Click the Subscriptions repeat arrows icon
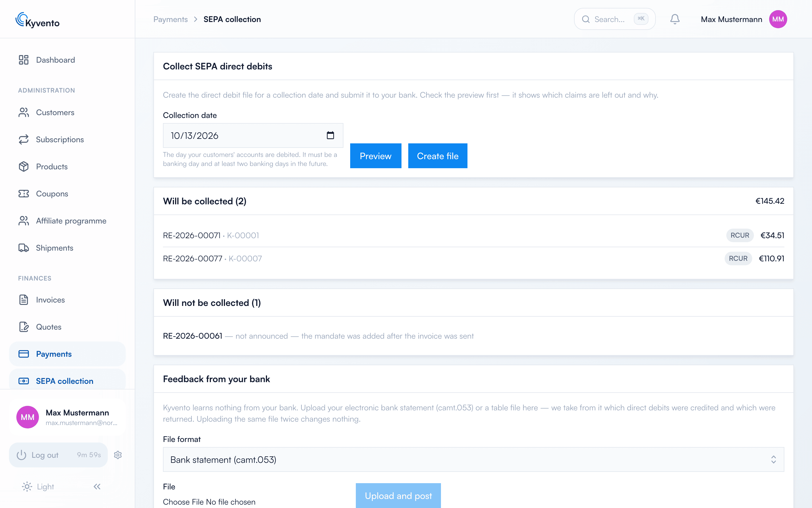Screen dimensions: 812x508 23,139
